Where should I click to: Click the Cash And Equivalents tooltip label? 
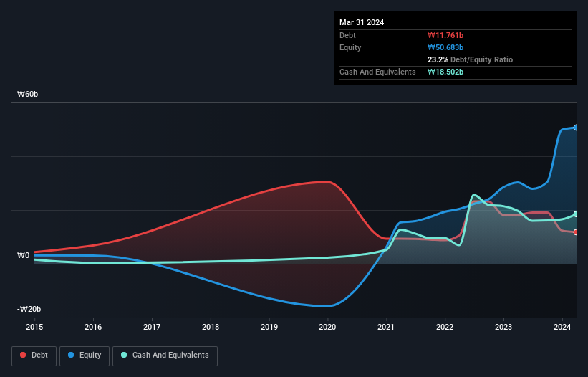tap(377, 72)
